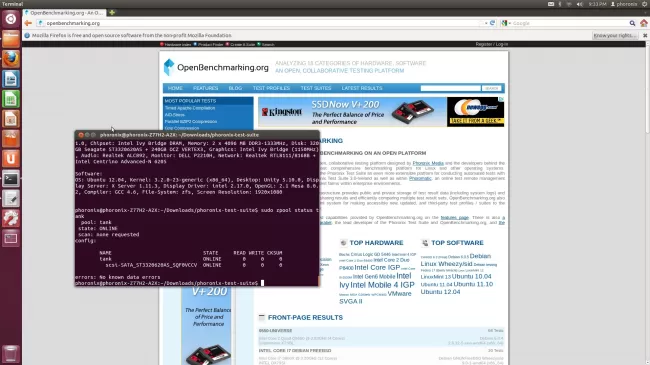The width and height of the screenshot is (650, 365).
Task: Open the Product Finder top link
Action: [211, 44]
